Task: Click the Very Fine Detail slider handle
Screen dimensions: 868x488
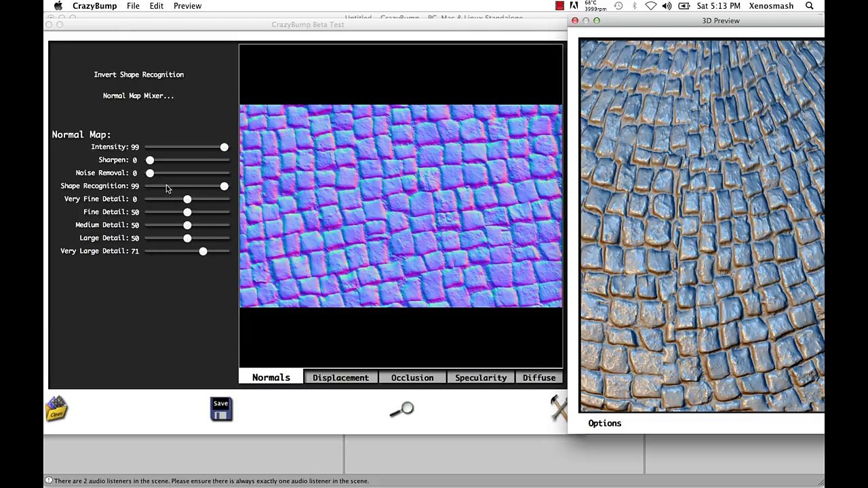Action: pos(187,199)
